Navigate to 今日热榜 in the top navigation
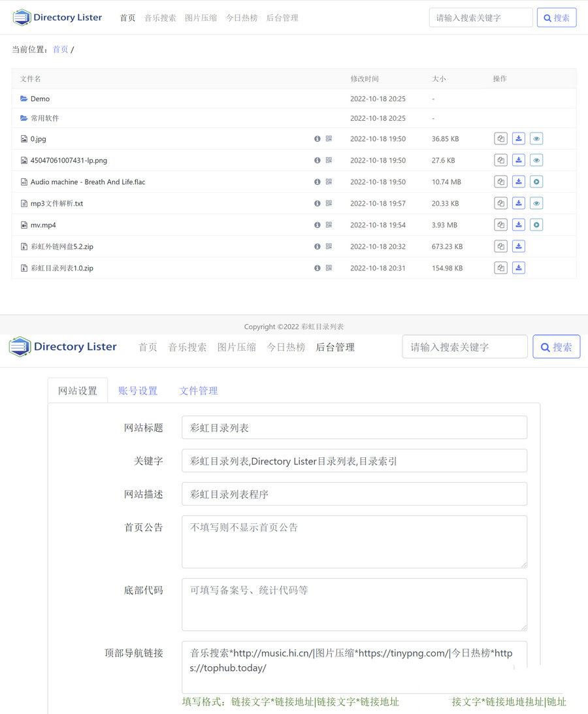The image size is (588, 714). (242, 18)
